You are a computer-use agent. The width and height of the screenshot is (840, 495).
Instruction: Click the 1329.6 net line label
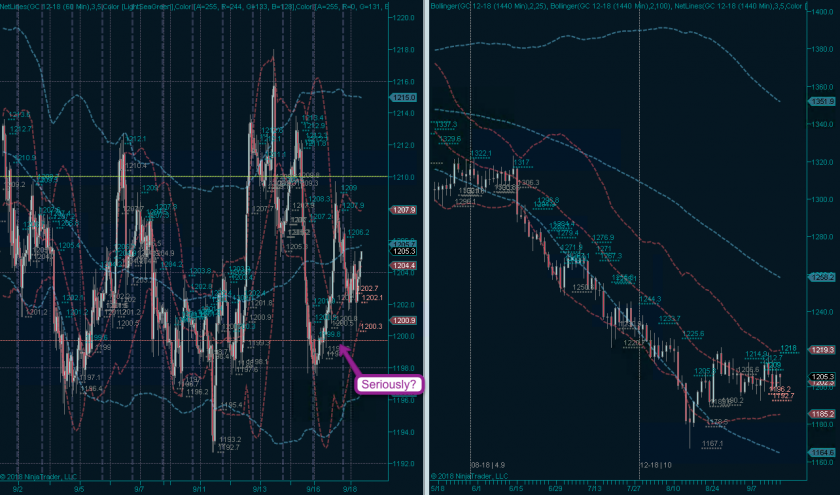click(450, 139)
